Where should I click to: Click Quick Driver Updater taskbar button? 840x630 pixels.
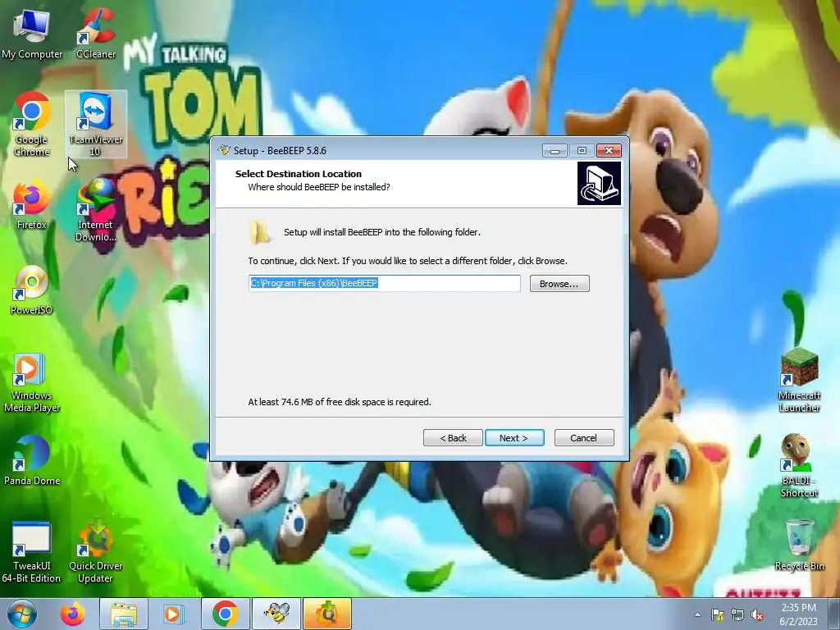point(327,614)
